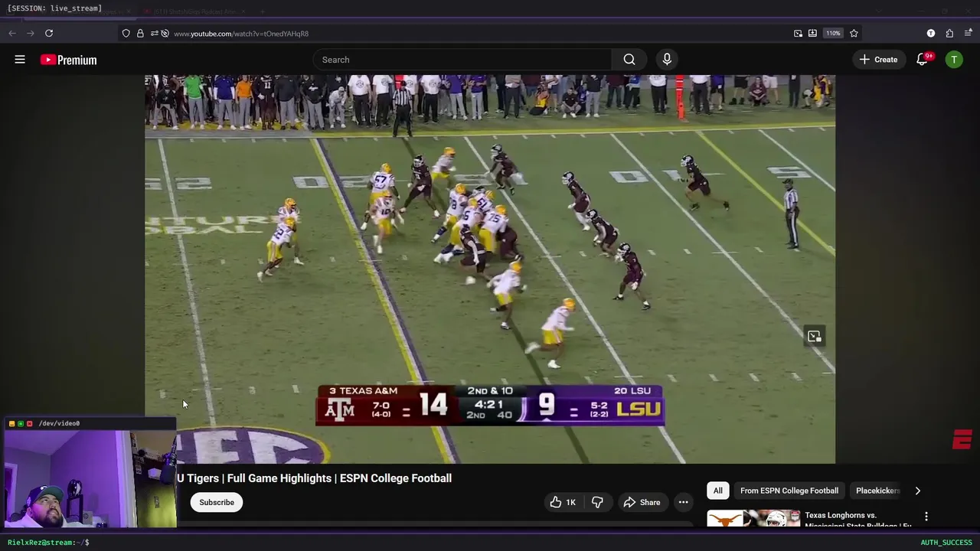Open the three-dot menu for Texas Longhorns video

click(926, 517)
